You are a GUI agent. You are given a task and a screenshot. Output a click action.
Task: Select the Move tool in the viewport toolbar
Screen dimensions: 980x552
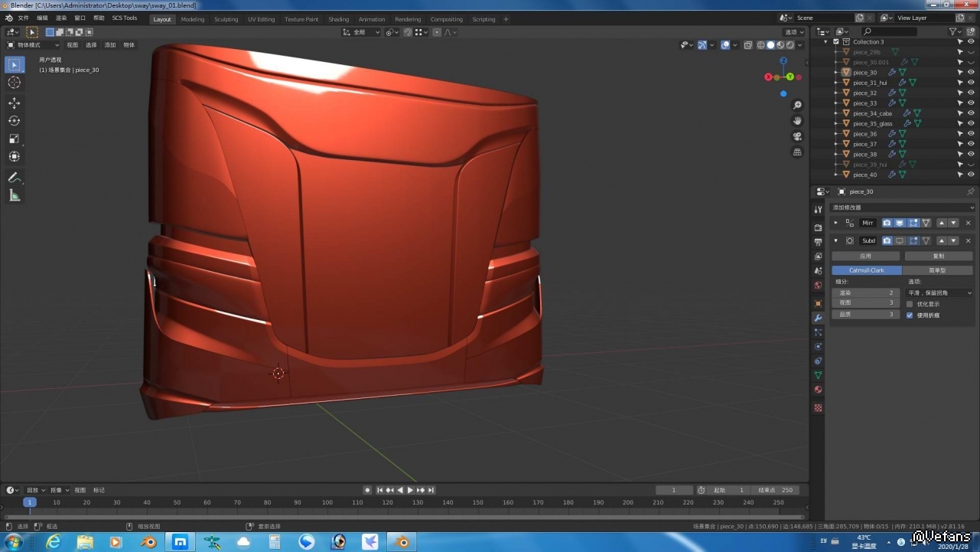click(14, 103)
